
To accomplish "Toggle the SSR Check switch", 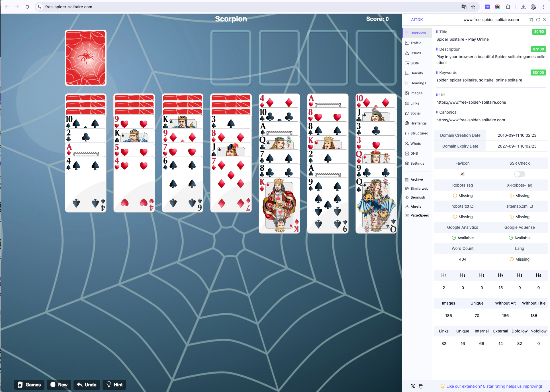I will (519, 174).
